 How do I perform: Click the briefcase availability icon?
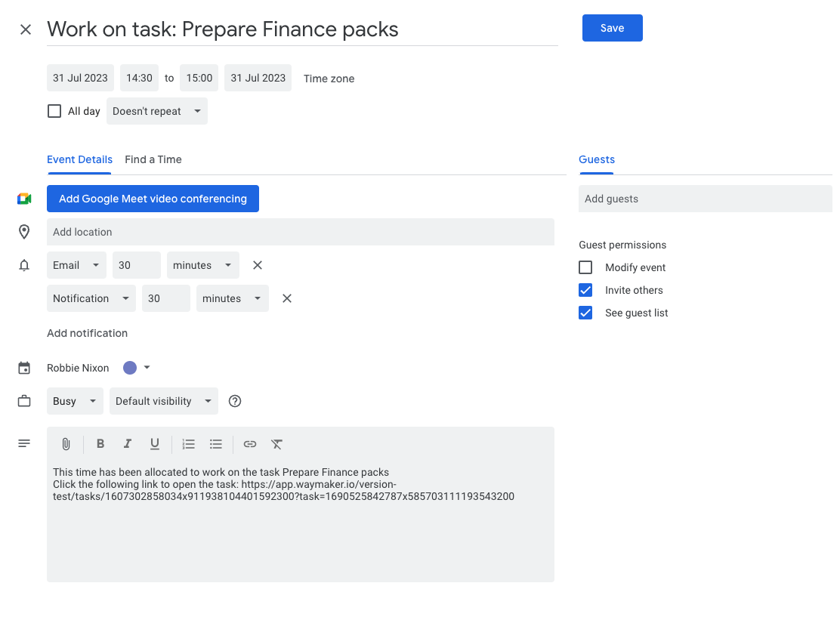24,401
